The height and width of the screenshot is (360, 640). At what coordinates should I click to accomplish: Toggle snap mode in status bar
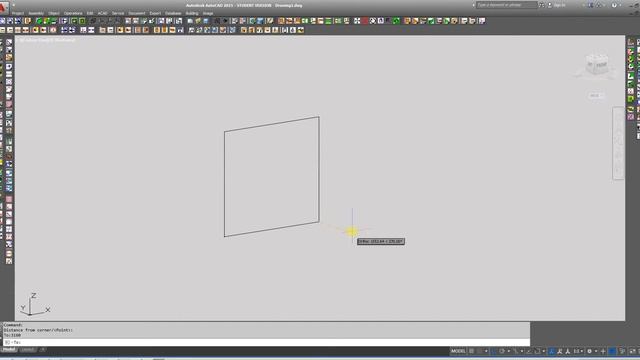479,351
